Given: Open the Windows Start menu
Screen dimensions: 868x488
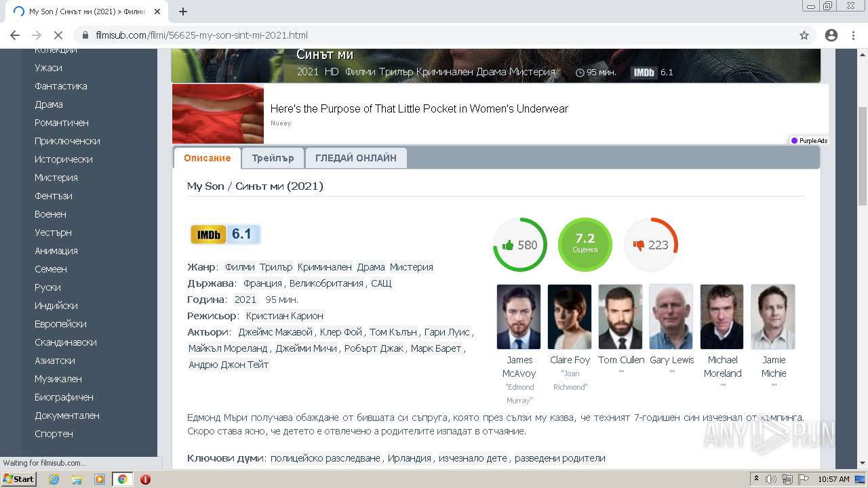Looking at the screenshot, I should click(x=18, y=479).
